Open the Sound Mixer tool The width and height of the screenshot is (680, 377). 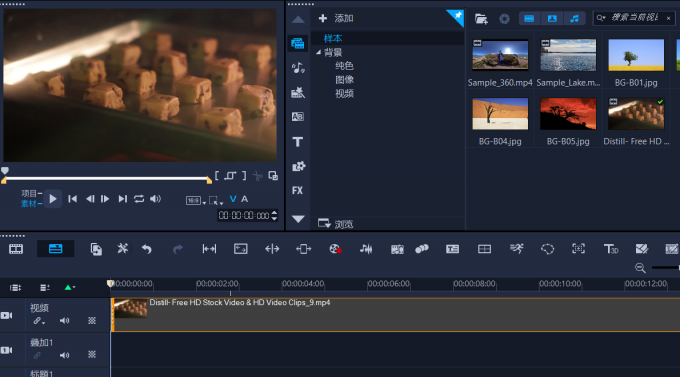pos(366,249)
